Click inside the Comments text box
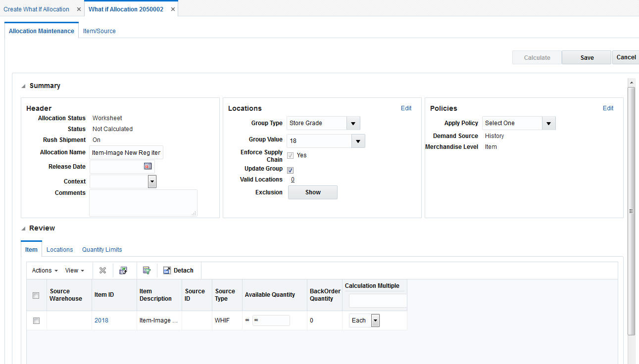Screen dimensions: 639x364 tap(143, 202)
